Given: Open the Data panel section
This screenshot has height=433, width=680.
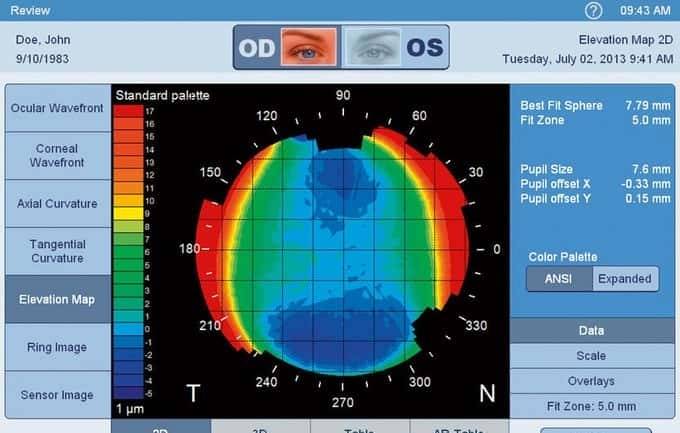Looking at the screenshot, I should [592, 331].
